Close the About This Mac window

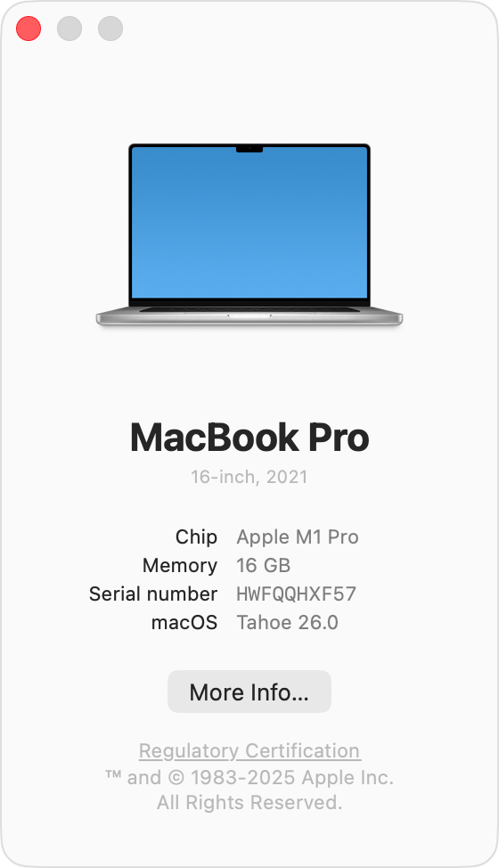tap(29, 29)
